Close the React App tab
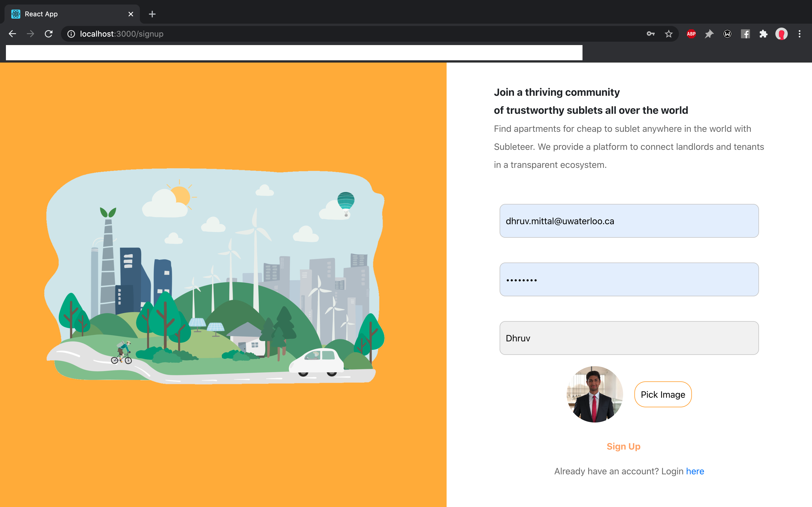 [x=131, y=14]
